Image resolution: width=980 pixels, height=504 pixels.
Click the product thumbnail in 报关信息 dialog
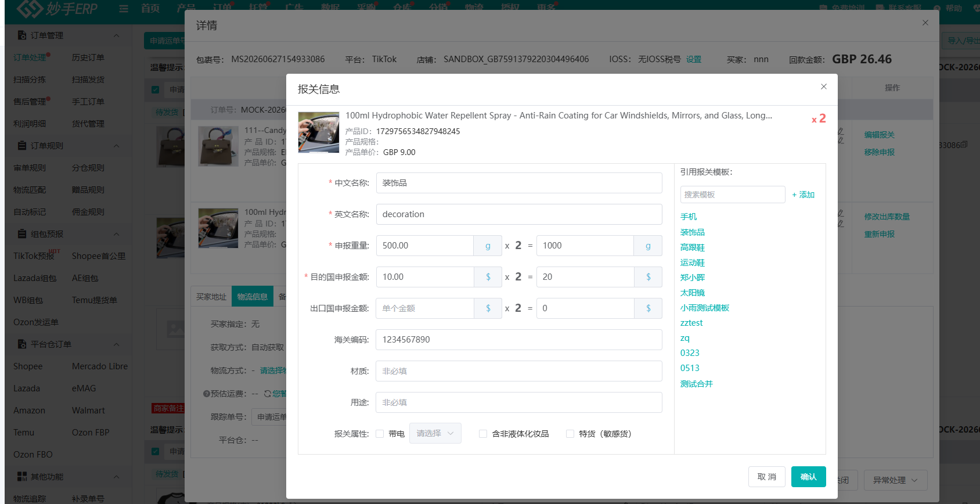coord(319,132)
